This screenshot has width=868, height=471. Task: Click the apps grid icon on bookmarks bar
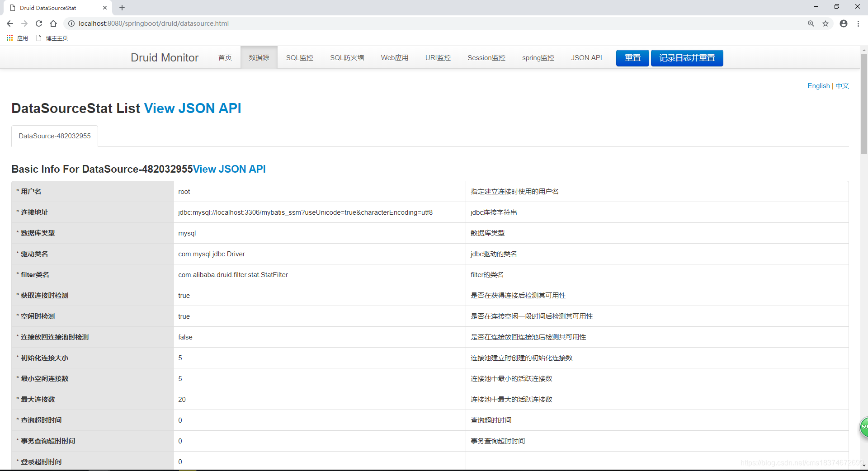point(9,38)
